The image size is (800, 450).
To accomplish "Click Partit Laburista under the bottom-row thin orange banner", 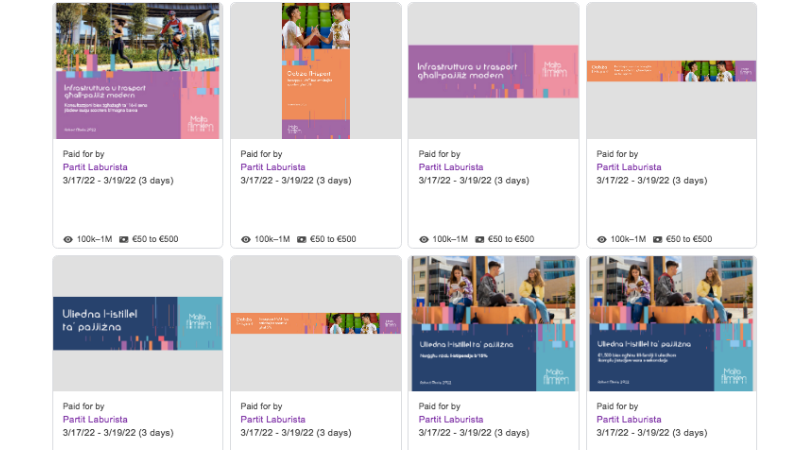I will 273,420.
